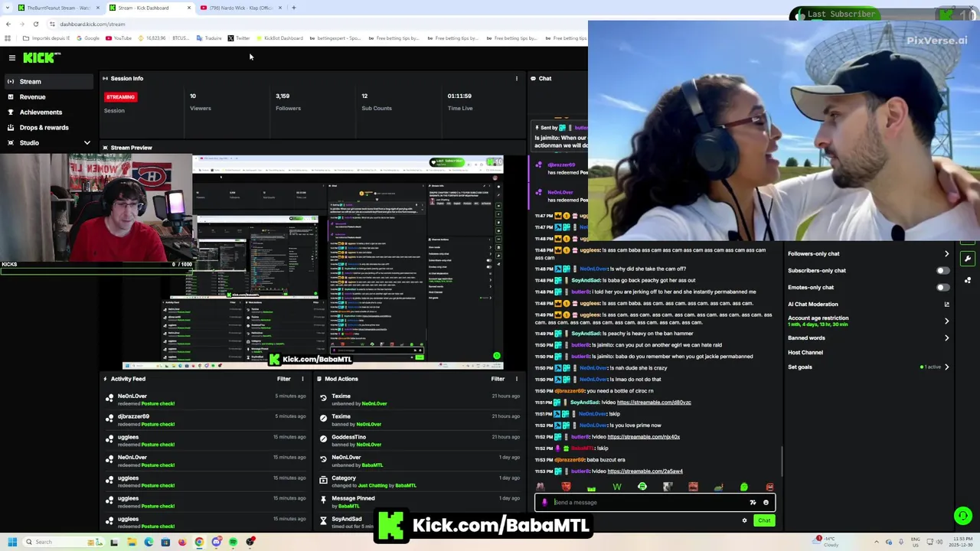Open Session Info three-dot menu
Image resolution: width=980 pixels, height=551 pixels.
click(516, 78)
